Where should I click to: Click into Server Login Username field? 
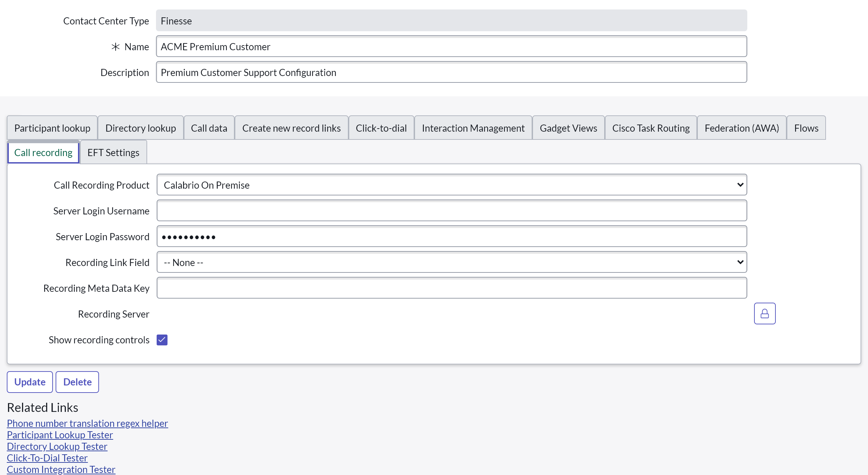point(452,211)
